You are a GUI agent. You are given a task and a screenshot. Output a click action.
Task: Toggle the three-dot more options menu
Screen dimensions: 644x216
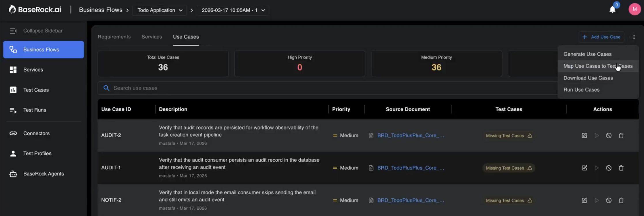(x=634, y=37)
